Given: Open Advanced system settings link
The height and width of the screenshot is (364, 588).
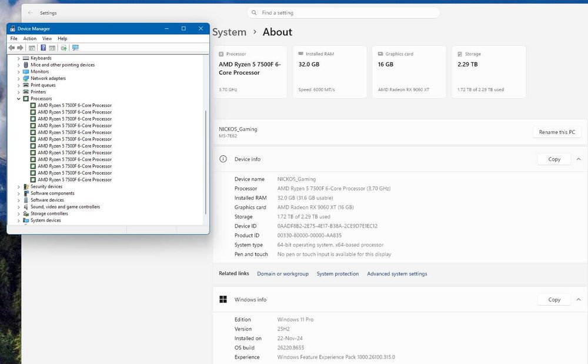Looking at the screenshot, I should pos(397,273).
